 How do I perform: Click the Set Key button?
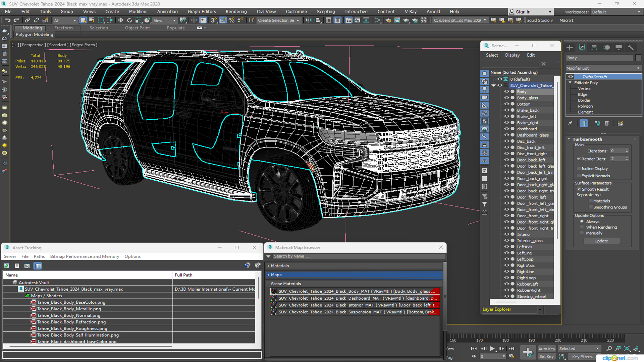click(546, 357)
